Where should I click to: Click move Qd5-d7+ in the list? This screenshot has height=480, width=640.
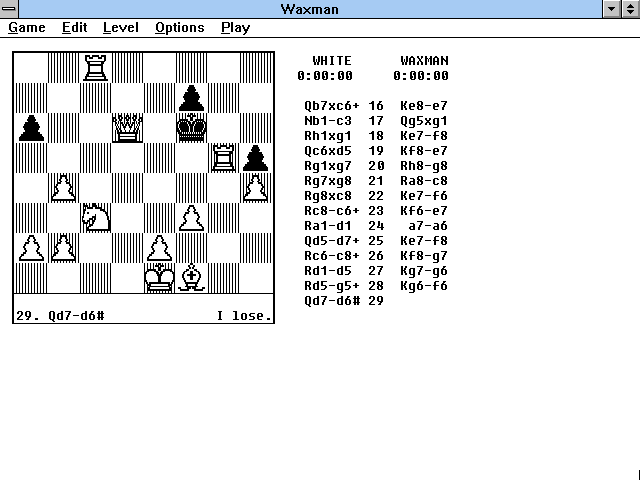[332, 241]
